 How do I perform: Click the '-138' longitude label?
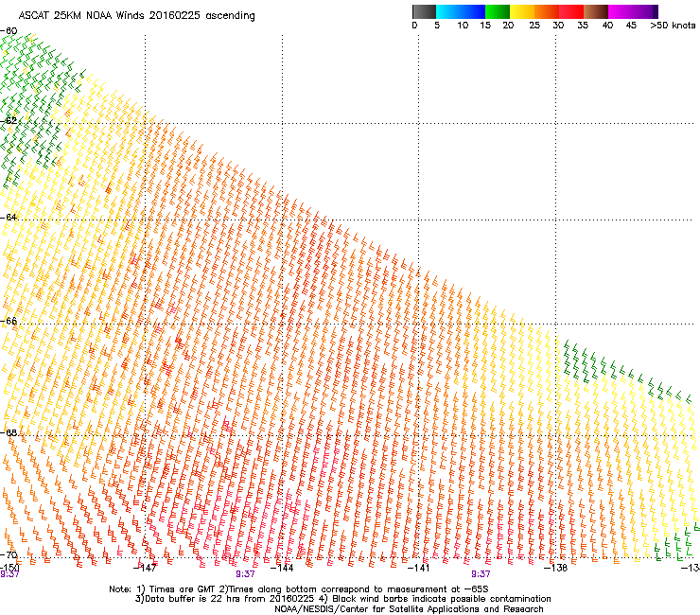555,567
